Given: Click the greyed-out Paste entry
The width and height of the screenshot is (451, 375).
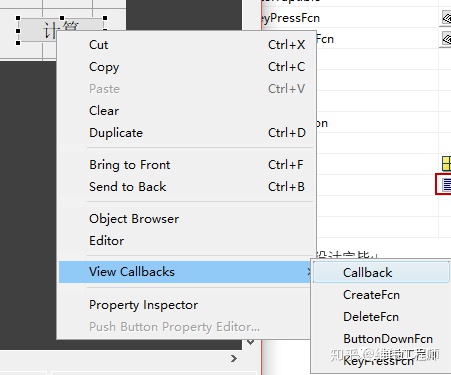Looking at the screenshot, I should coord(186,89).
